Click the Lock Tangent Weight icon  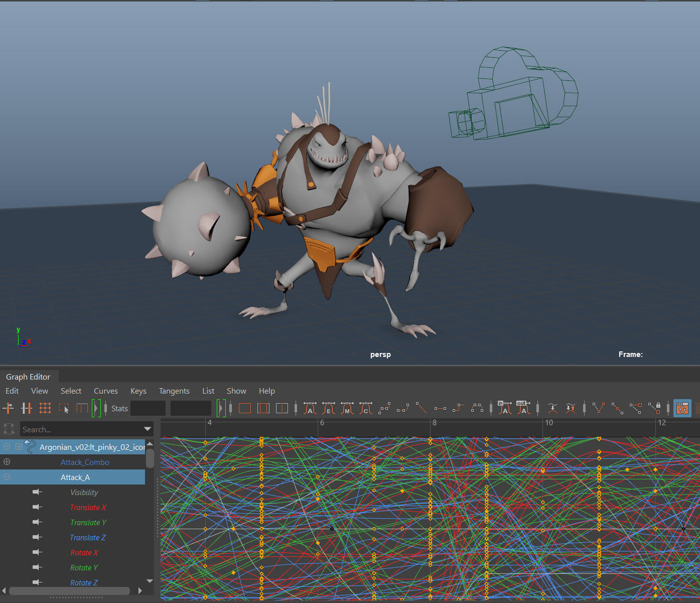point(654,408)
